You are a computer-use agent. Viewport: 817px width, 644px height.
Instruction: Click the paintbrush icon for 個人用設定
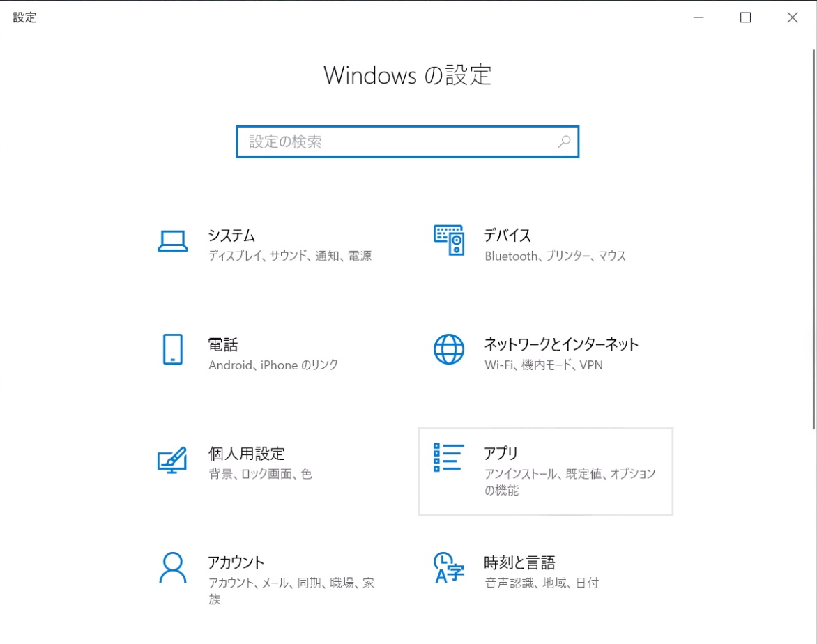172,460
